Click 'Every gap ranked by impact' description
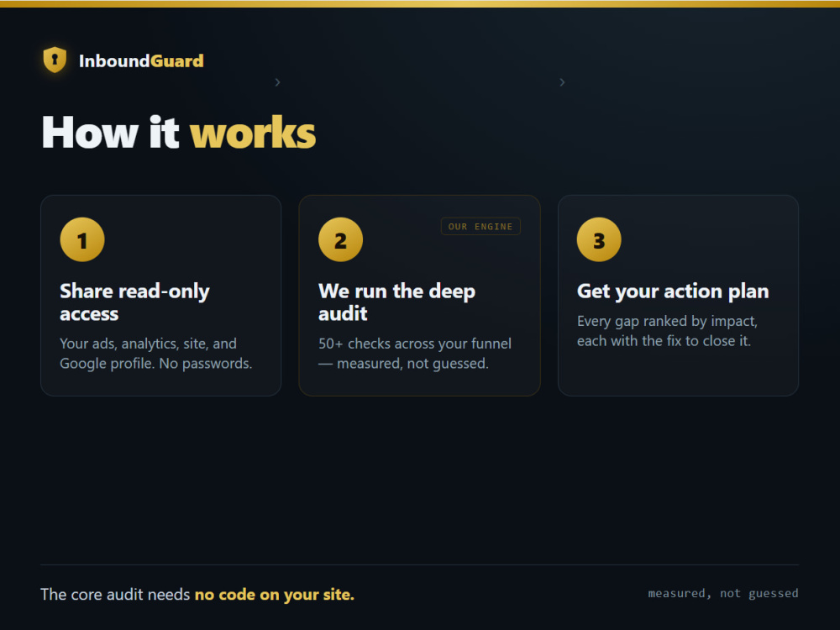 click(x=667, y=331)
